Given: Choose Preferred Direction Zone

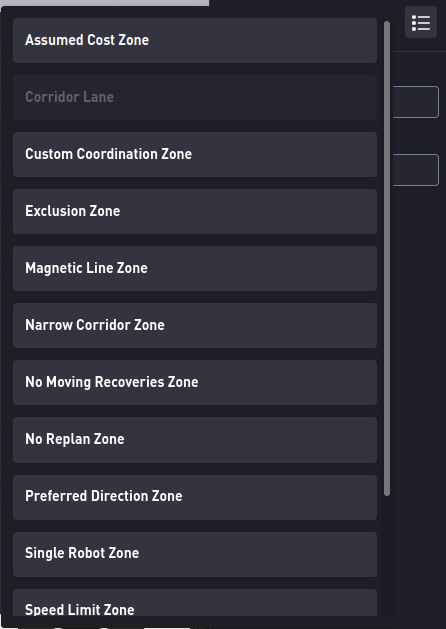Looking at the screenshot, I should (195, 497).
